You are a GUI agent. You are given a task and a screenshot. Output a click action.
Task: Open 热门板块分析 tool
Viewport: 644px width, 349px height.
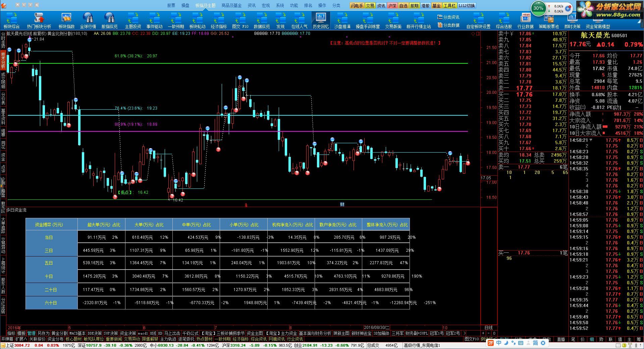pyautogui.click(x=39, y=20)
